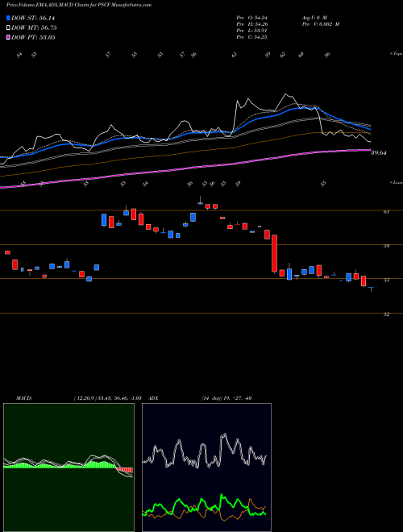Click the last doji candle below 55

click(371, 289)
